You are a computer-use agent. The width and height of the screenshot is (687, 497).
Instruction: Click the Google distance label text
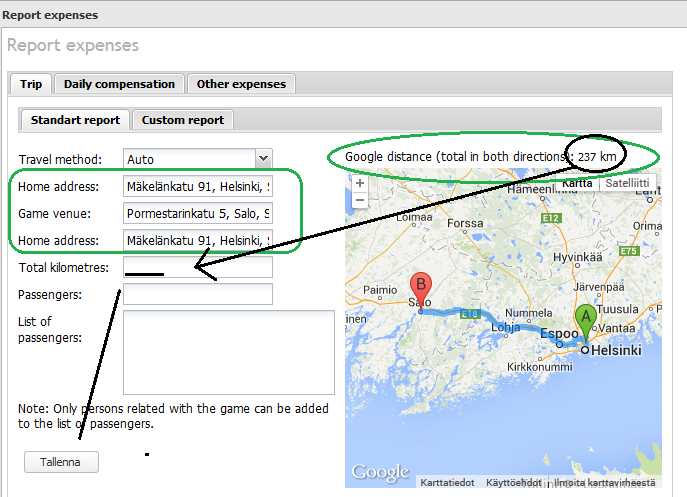[x=459, y=156]
